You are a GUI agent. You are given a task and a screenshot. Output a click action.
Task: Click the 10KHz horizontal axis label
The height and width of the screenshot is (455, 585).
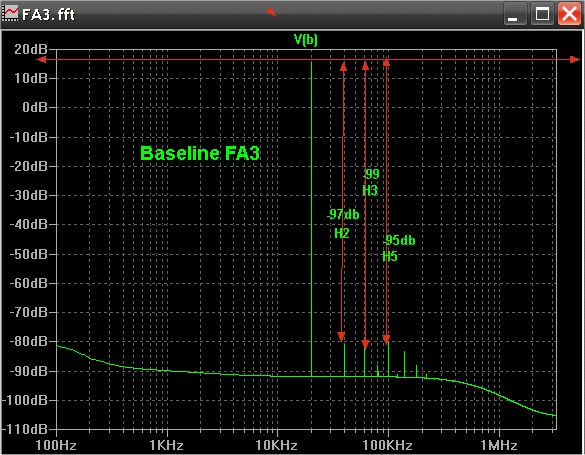276,445
